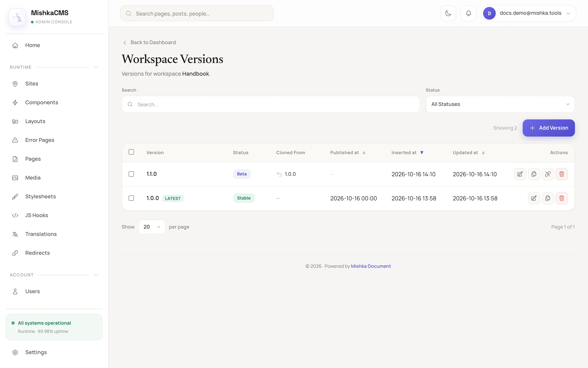Click the cloned-from arrow icon beside 1.0.0
588x368 pixels.
[279, 174]
